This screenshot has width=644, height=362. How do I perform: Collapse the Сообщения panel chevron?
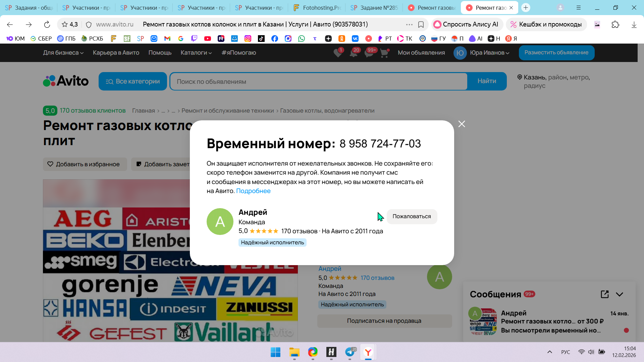(x=620, y=294)
